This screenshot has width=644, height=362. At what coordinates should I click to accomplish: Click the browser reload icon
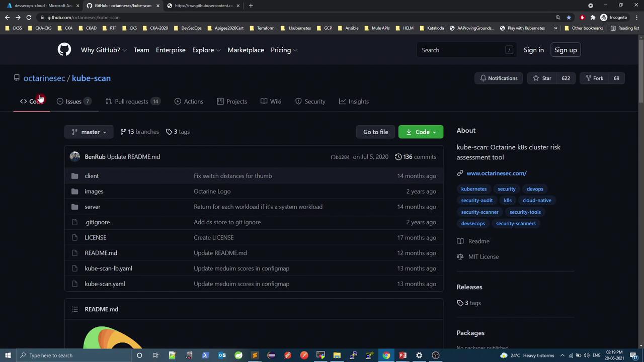click(x=29, y=17)
